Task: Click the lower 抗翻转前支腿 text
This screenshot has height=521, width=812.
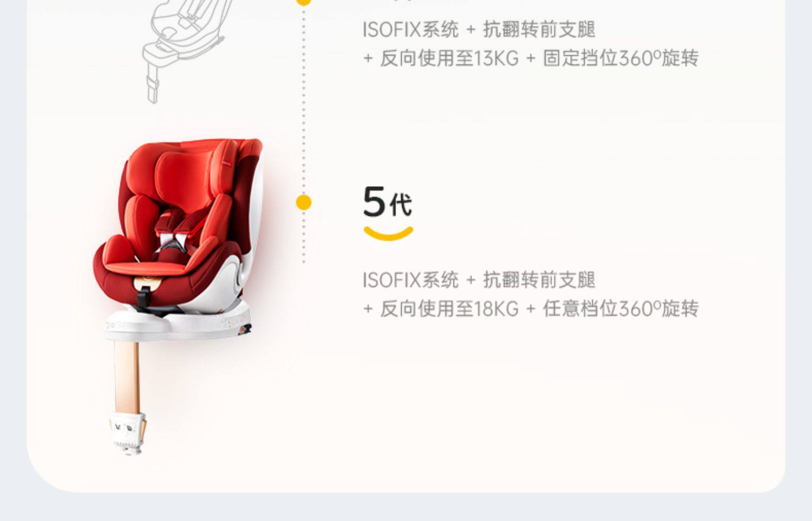Action: (x=539, y=280)
